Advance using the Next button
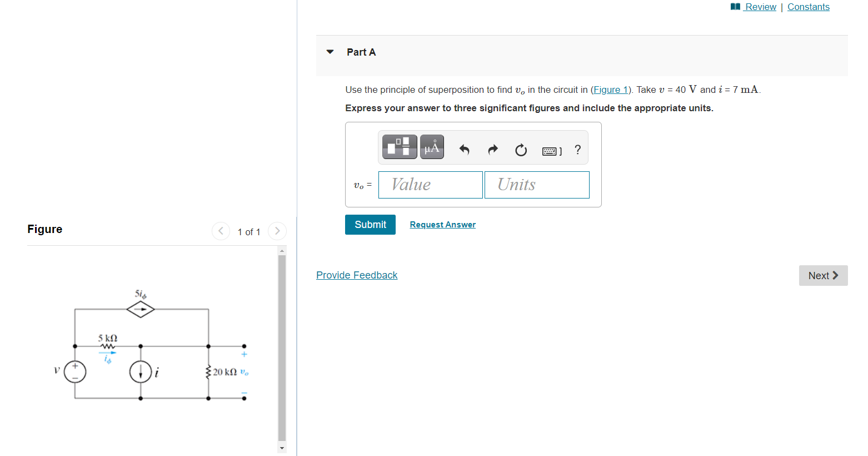This screenshot has height=456, width=868. [823, 275]
